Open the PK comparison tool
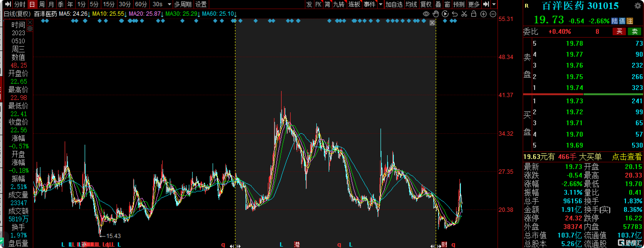This screenshot has height=248, width=644. [x=318, y=4]
